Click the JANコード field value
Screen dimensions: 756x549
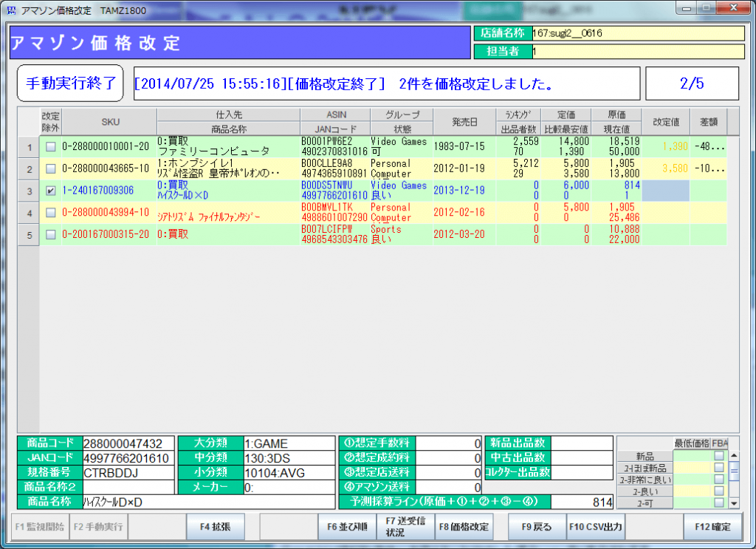128,458
